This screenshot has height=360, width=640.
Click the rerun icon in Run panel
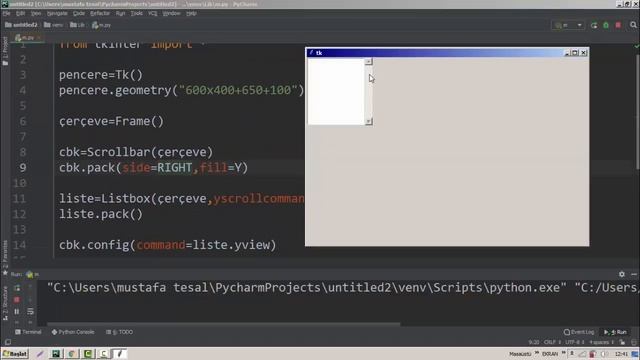17,288
